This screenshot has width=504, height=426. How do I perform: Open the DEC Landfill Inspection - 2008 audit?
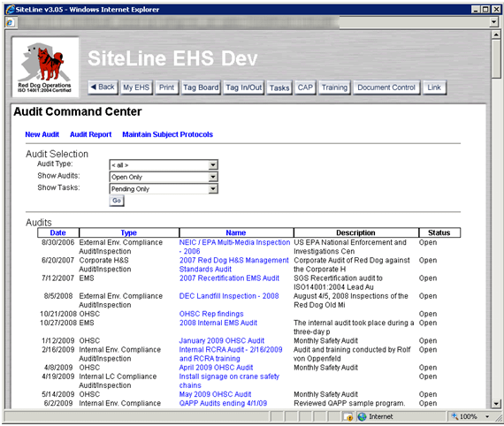coord(229,296)
